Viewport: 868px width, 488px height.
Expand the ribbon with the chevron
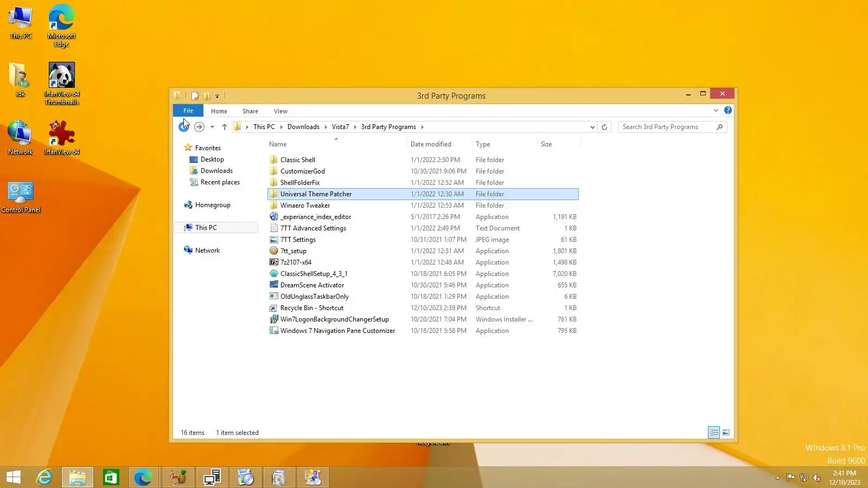[716, 111]
